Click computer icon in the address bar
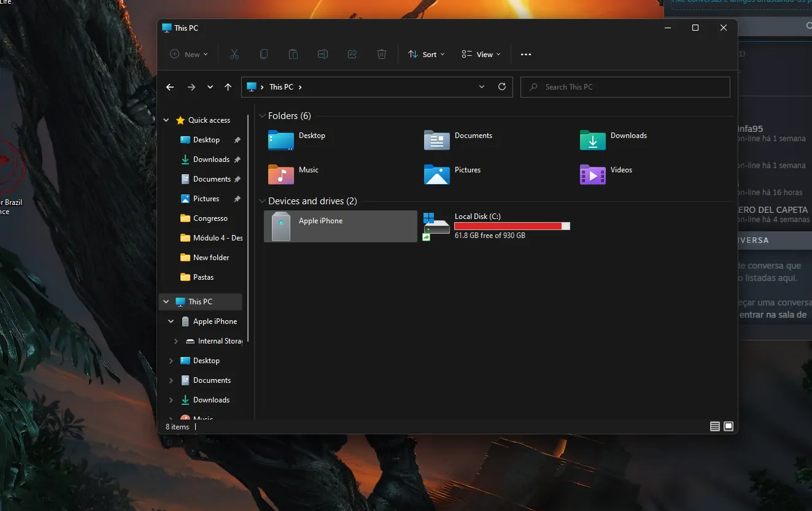The width and height of the screenshot is (812, 511). click(x=251, y=87)
